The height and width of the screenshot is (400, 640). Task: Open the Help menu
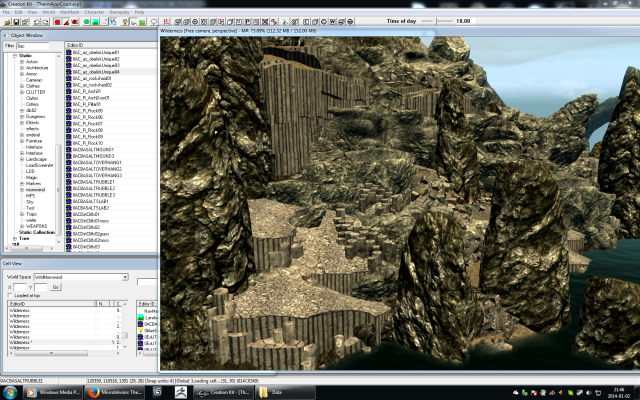(x=139, y=12)
